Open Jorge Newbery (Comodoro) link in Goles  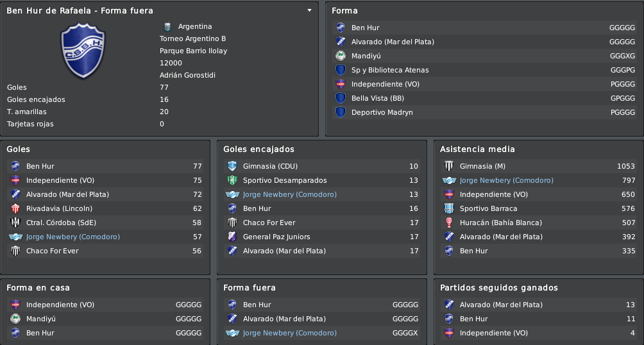point(72,237)
